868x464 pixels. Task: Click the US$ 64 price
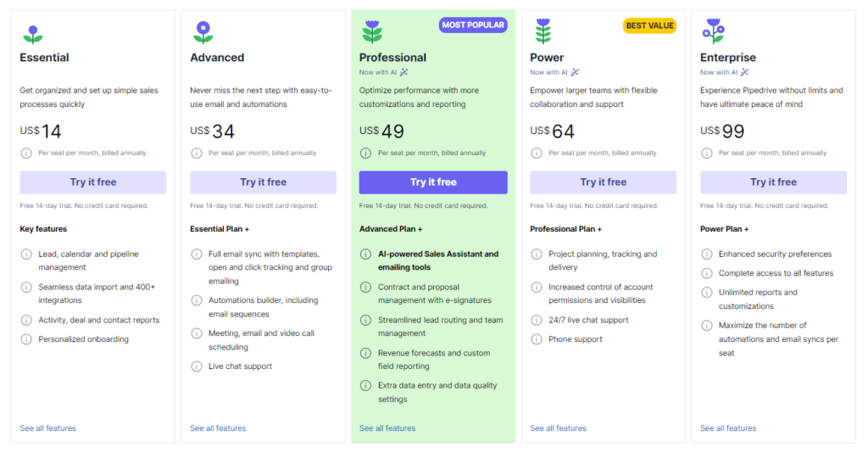552,131
